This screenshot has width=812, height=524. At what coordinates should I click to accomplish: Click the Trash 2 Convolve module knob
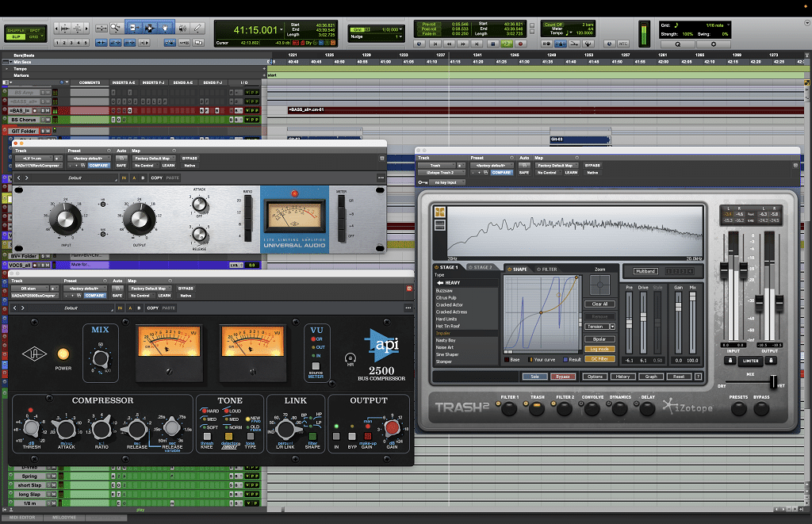pos(592,409)
